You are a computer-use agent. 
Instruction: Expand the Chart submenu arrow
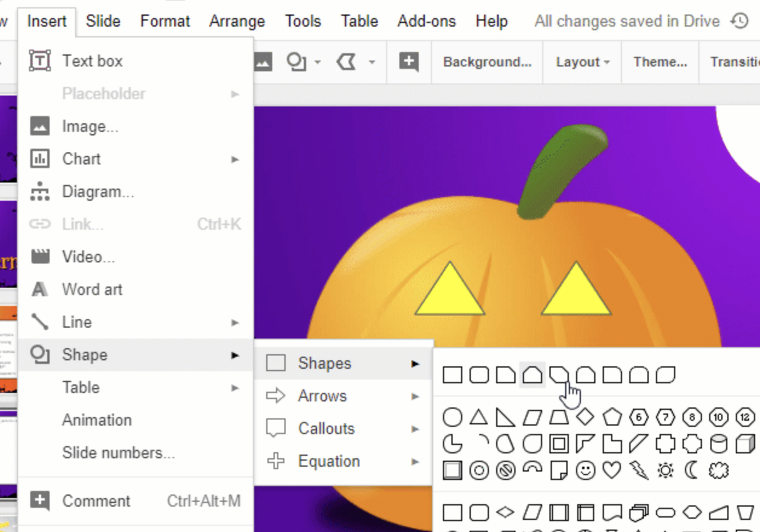coord(235,160)
